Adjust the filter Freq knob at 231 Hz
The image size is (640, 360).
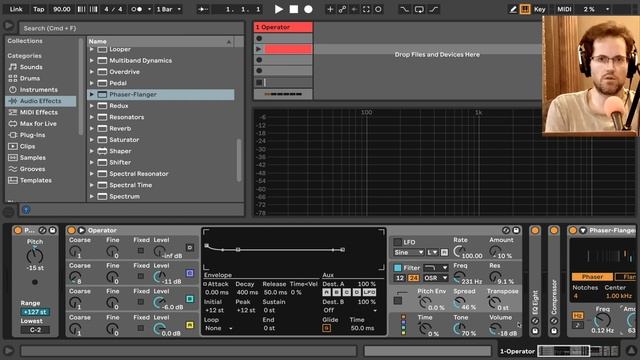(x=459, y=278)
